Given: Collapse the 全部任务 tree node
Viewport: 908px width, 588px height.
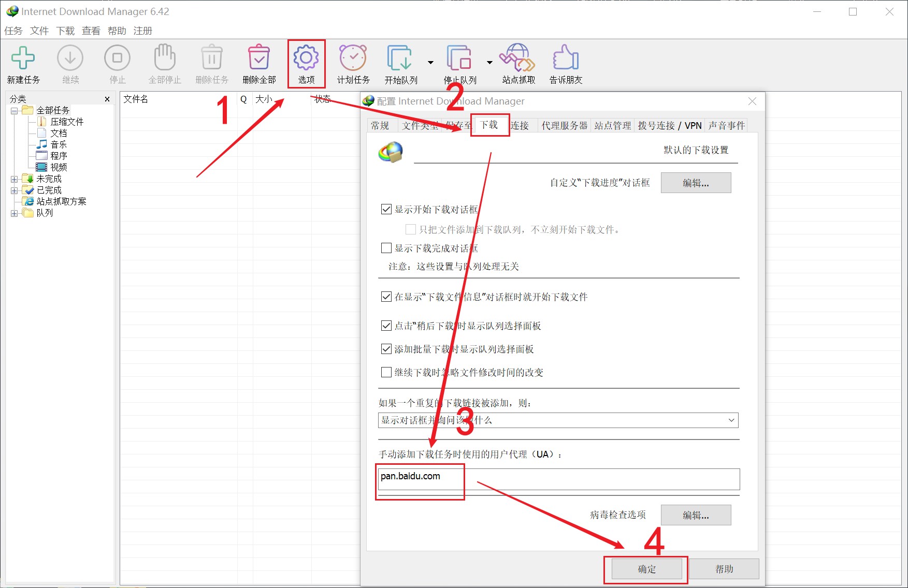Looking at the screenshot, I should (14, 111).
